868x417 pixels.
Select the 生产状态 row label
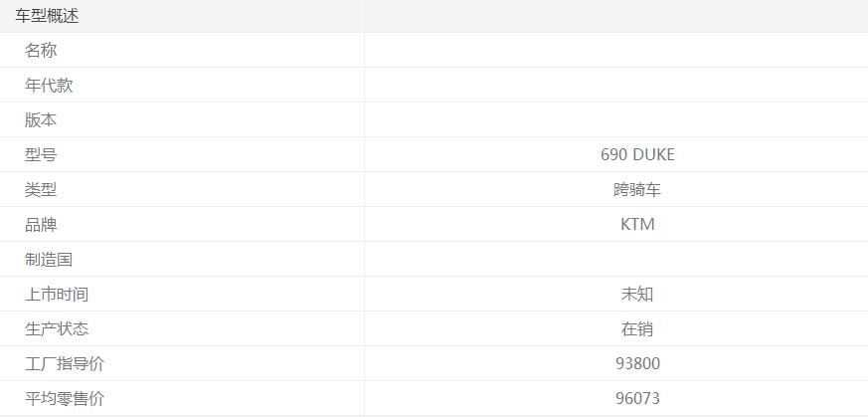coord(57,329)
